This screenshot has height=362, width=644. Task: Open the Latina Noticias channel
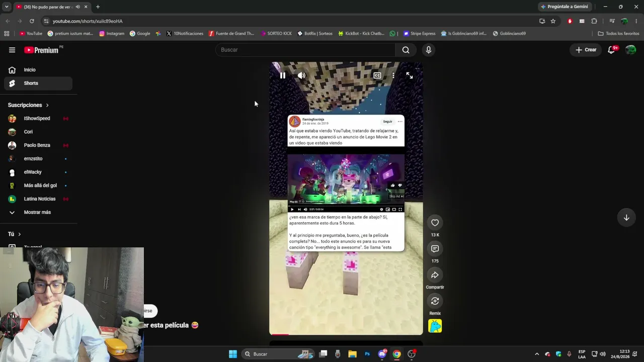(38, 199)
